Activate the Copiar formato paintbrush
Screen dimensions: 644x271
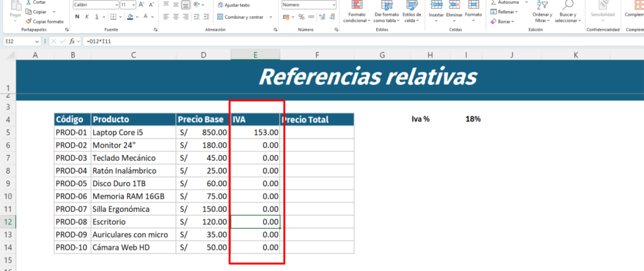28,21
